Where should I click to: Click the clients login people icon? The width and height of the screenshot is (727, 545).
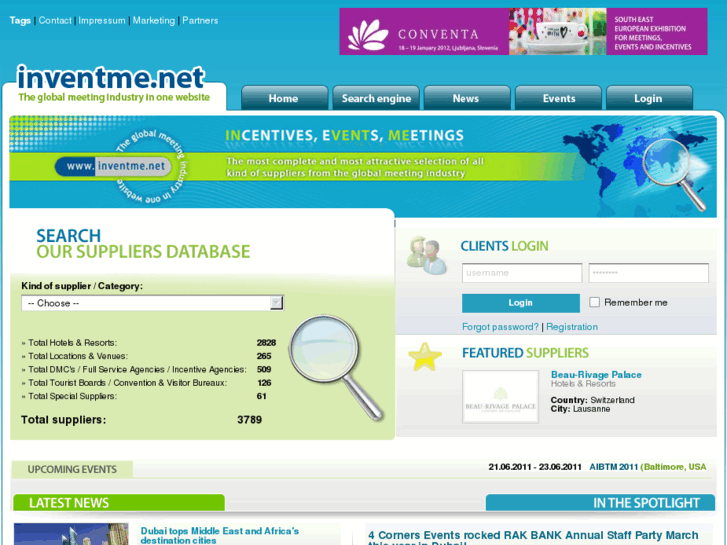pos(427,256)
